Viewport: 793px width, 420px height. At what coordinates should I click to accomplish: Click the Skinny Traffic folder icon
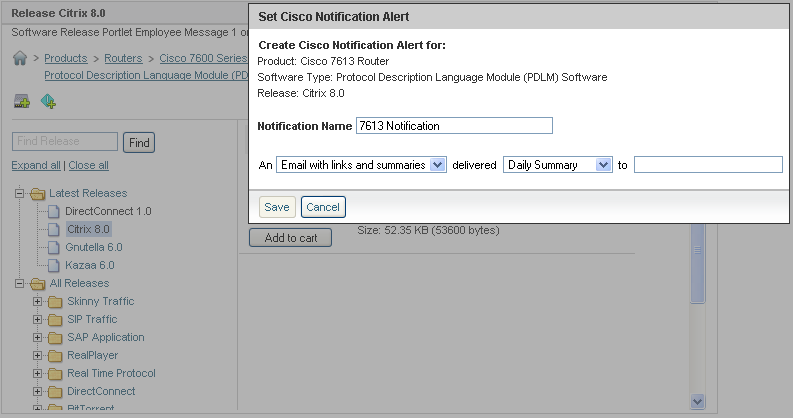coord(55,302)
